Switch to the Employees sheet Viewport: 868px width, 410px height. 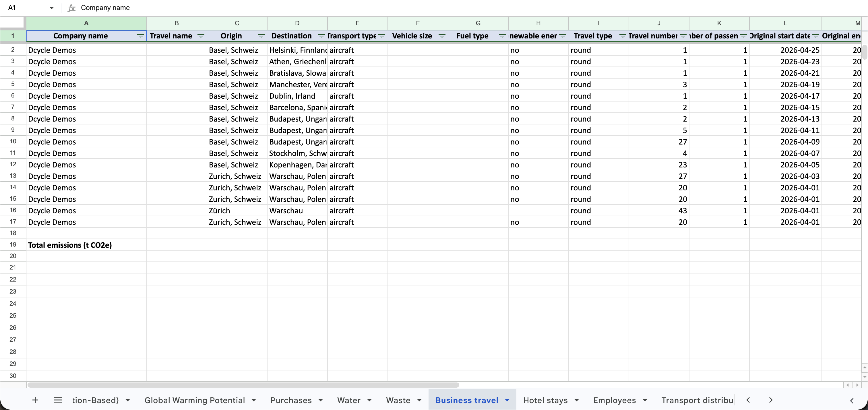click(614, 400)
